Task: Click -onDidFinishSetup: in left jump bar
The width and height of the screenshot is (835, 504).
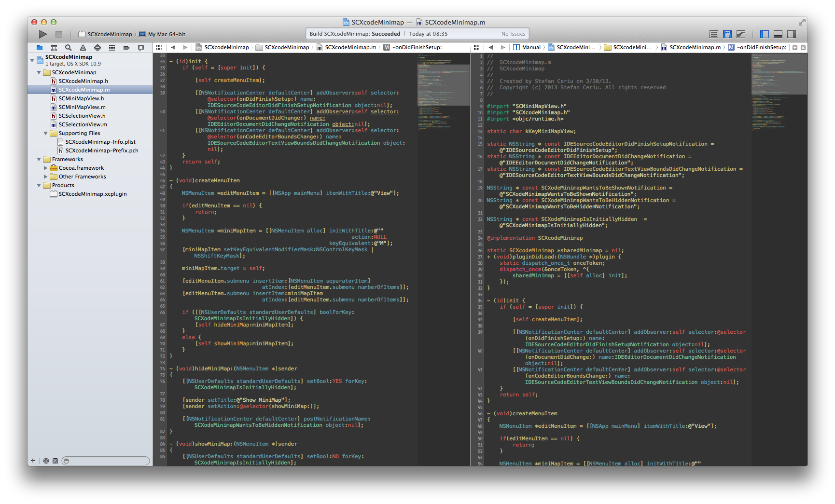Action: pyautogui.click(x=413, y=47)
